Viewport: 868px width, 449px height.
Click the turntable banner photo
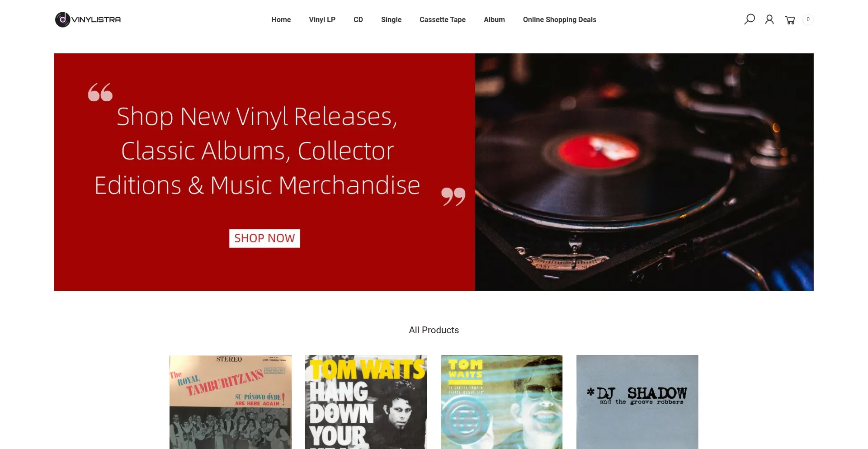pos(644,172)
